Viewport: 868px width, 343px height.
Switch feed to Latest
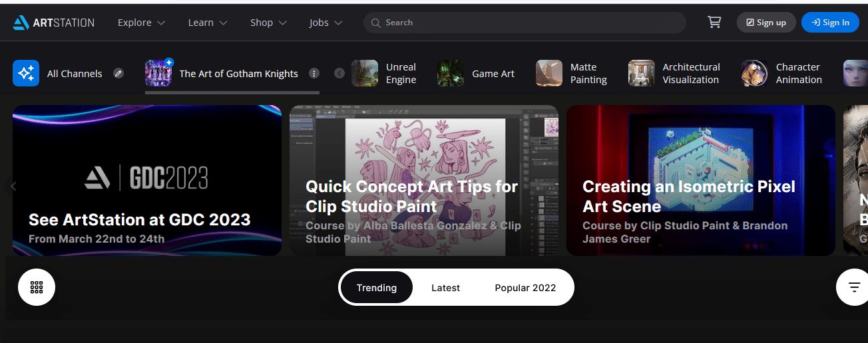point(445,288)
